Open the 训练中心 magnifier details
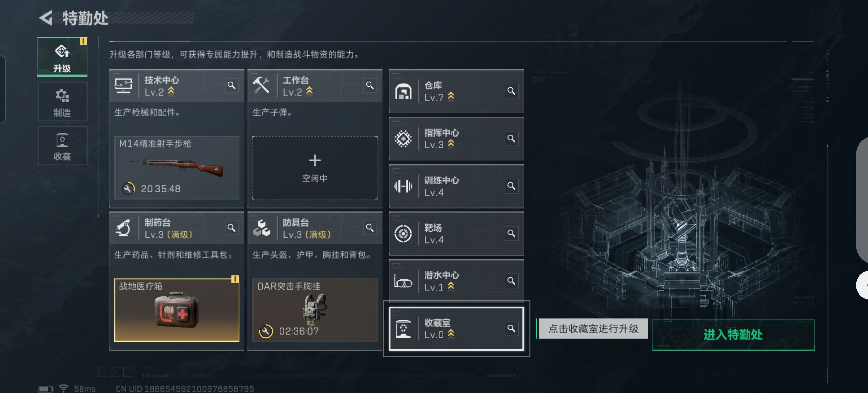Screen dimensions: 868x393 pos(511,186)
